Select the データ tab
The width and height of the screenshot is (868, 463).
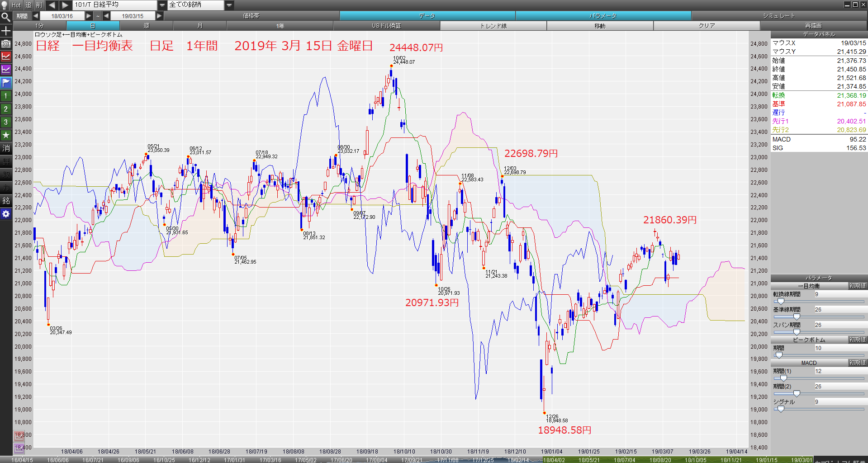pos(427,16)
